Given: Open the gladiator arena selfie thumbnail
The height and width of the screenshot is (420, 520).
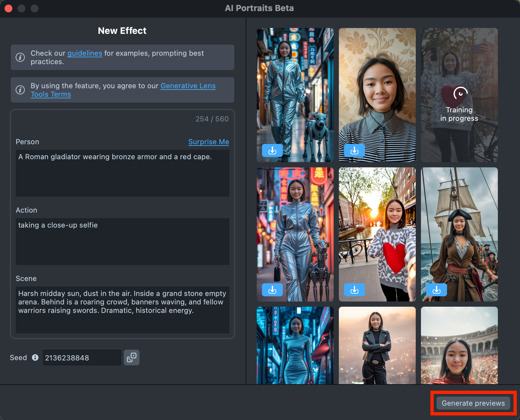Looking at the screenshot, I should [459, 345].
